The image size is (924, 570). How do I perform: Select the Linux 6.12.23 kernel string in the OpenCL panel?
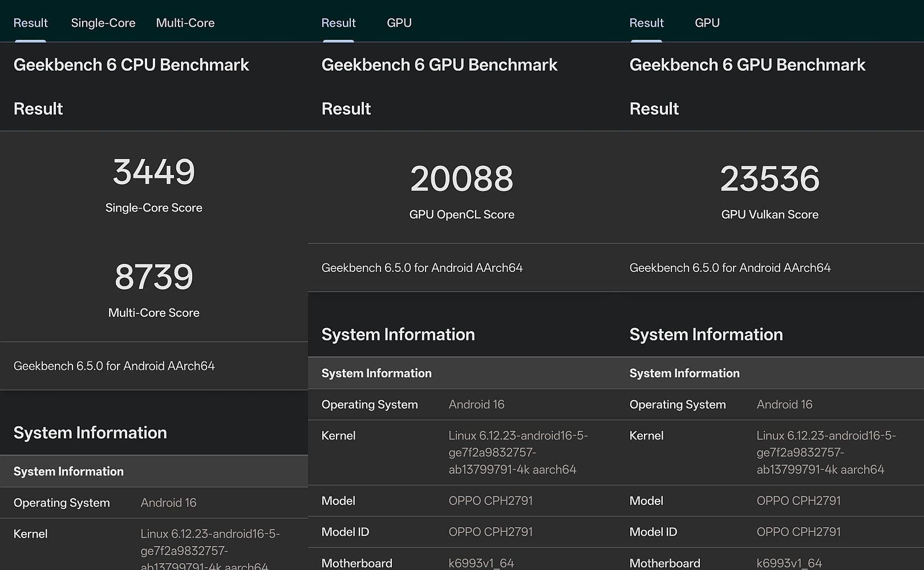(518, 453)
